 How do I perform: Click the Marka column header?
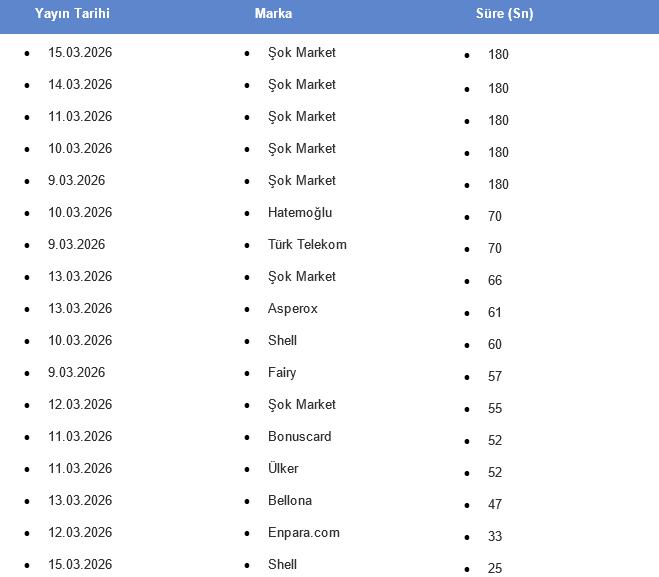point(273,14)
